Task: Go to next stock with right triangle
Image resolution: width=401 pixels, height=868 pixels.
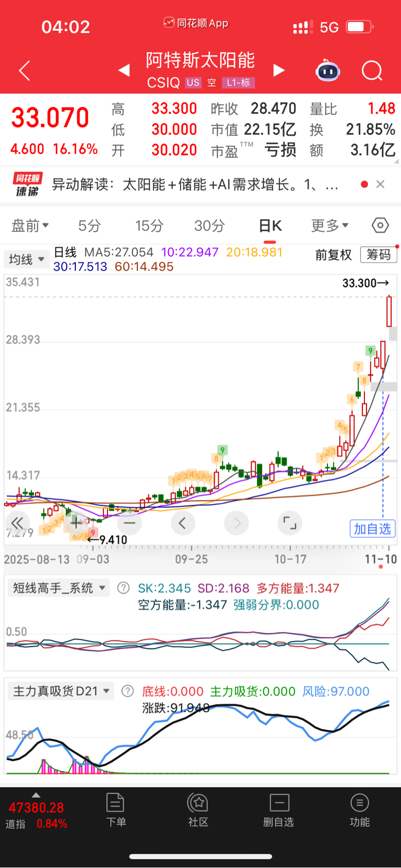Action: pos(279,70)
